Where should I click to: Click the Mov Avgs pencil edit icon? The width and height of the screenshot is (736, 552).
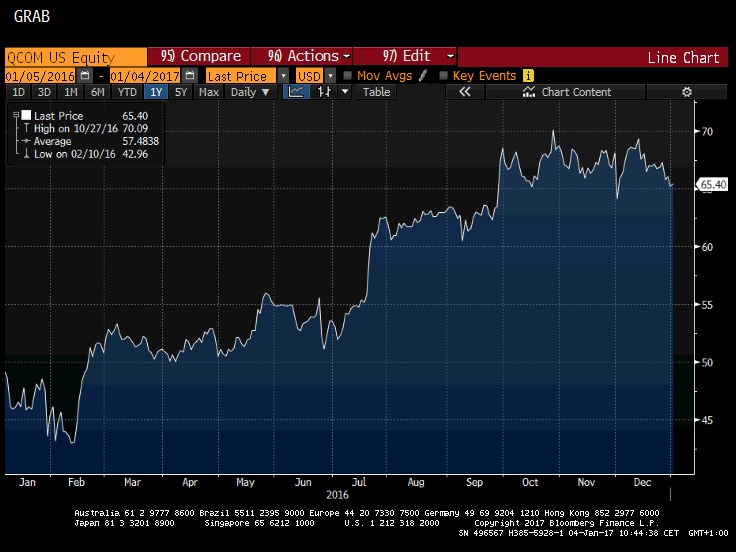click(422, 75)
